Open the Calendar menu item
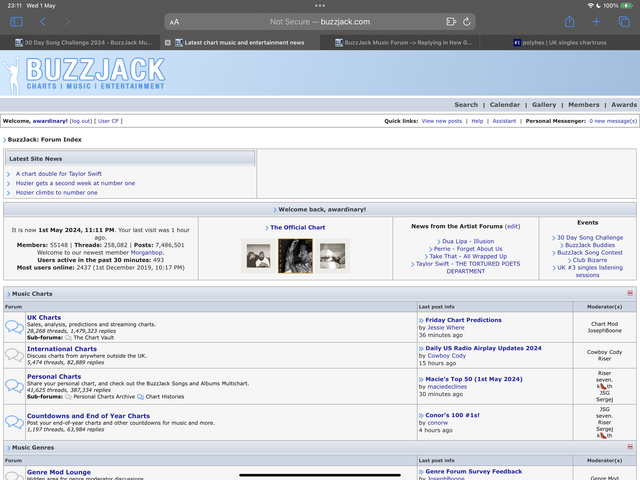The width and height of the screenshot is (640, 480). click(504, 105)
